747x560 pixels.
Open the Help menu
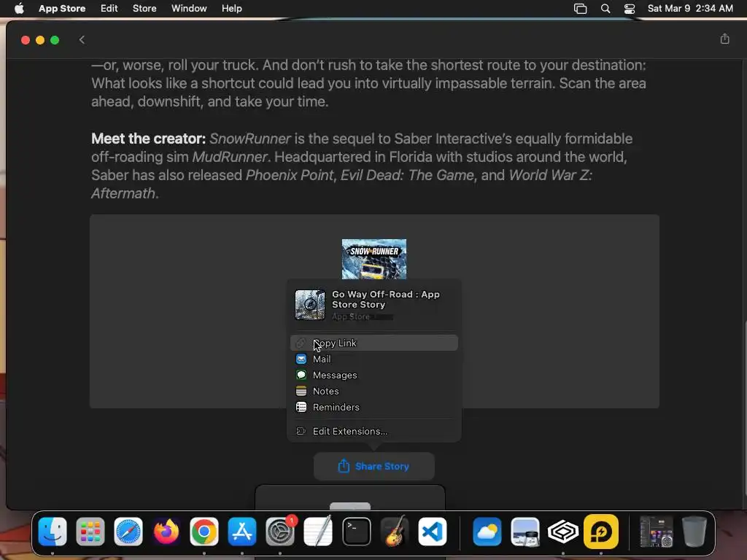click(x=231, y=9)
